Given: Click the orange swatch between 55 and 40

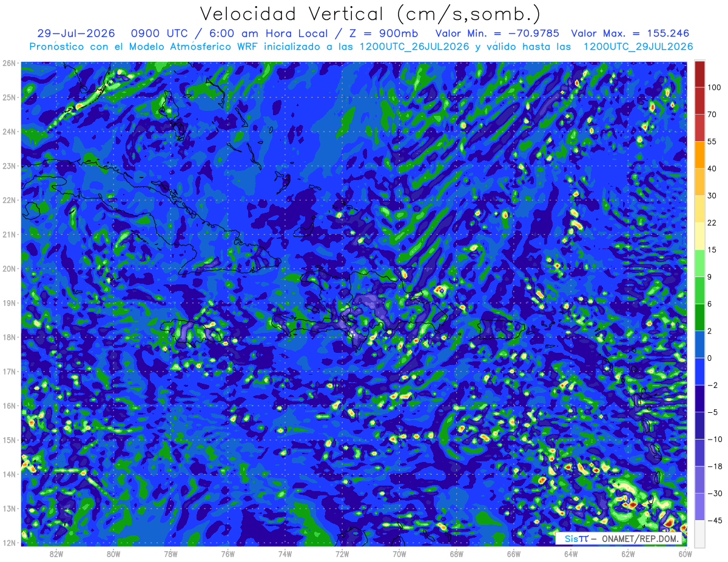Looking at the screenshot, I should (x=699, y=155).
